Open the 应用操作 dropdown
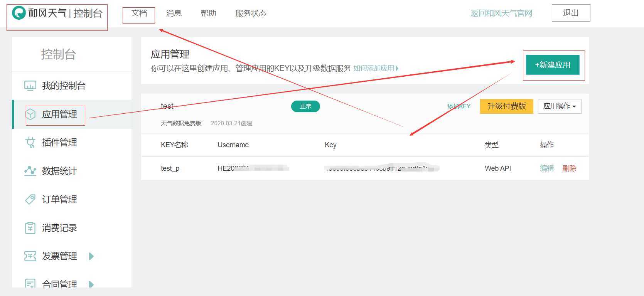Screen dimensions: 644x296 (x=560, y=106)
